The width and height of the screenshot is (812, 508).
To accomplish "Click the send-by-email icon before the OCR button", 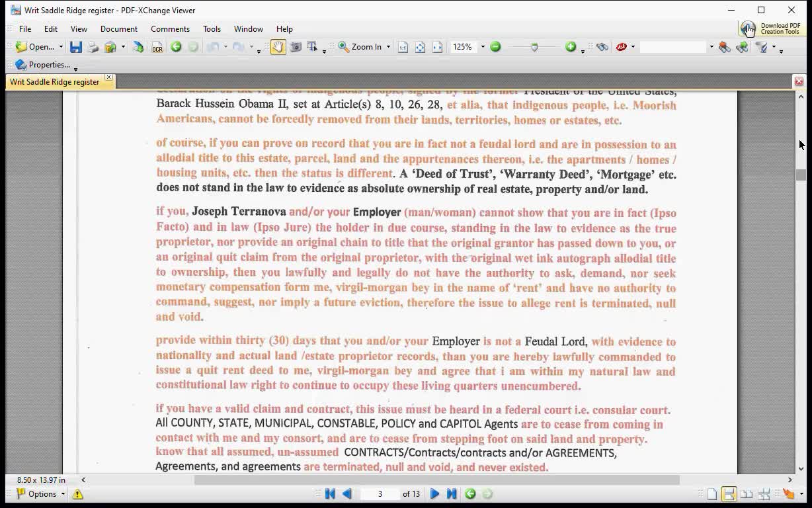I will [x=138, y=47].
